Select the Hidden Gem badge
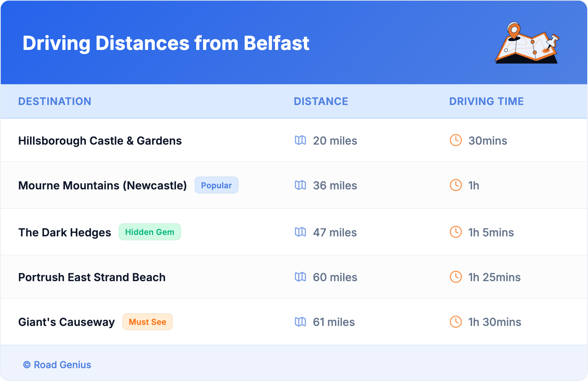The image size is (588, 381). [150, 232]
